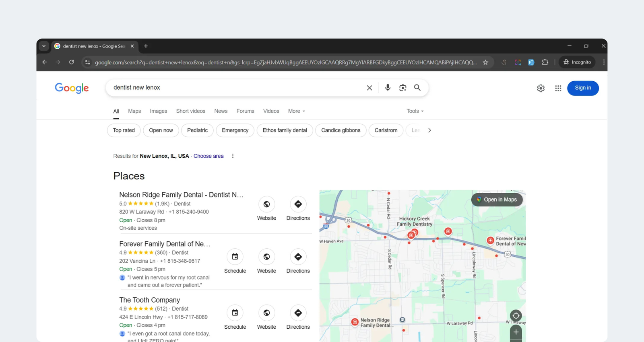Screen dimensions: 644x342
Task: Expand the More search categories dropdown
Action: [x=297, y=111]
